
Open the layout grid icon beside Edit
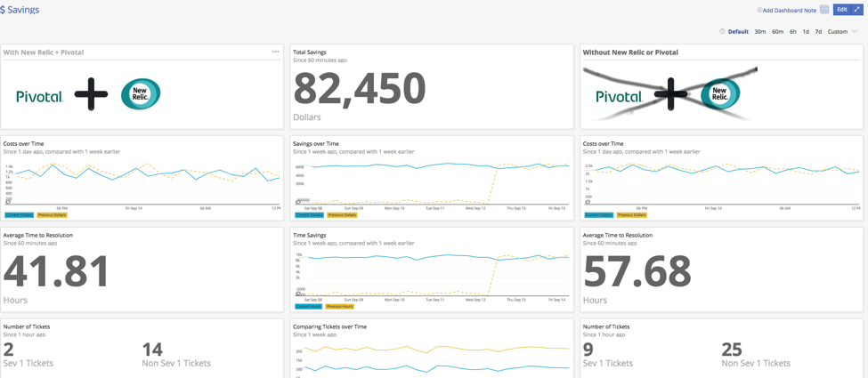coord(824,10)
